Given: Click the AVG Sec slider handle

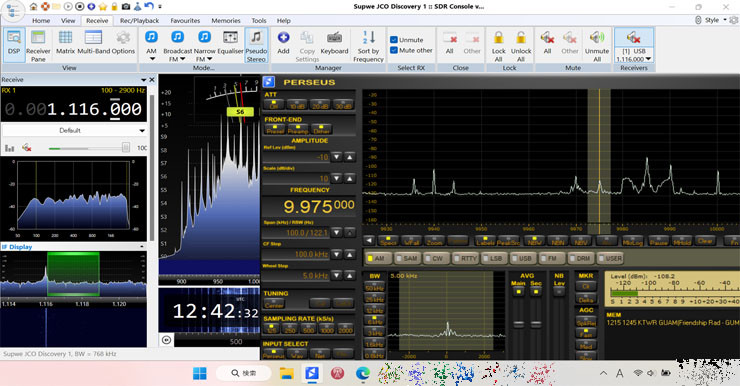Looking at the screenshot, I should pos(536,324).
